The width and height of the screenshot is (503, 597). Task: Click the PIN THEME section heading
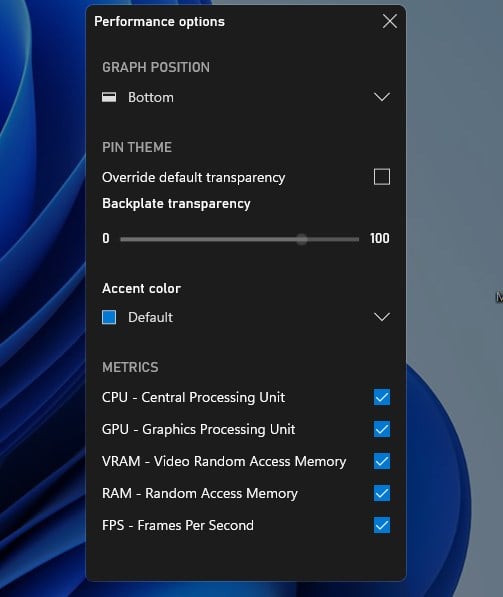click(137, 147)
